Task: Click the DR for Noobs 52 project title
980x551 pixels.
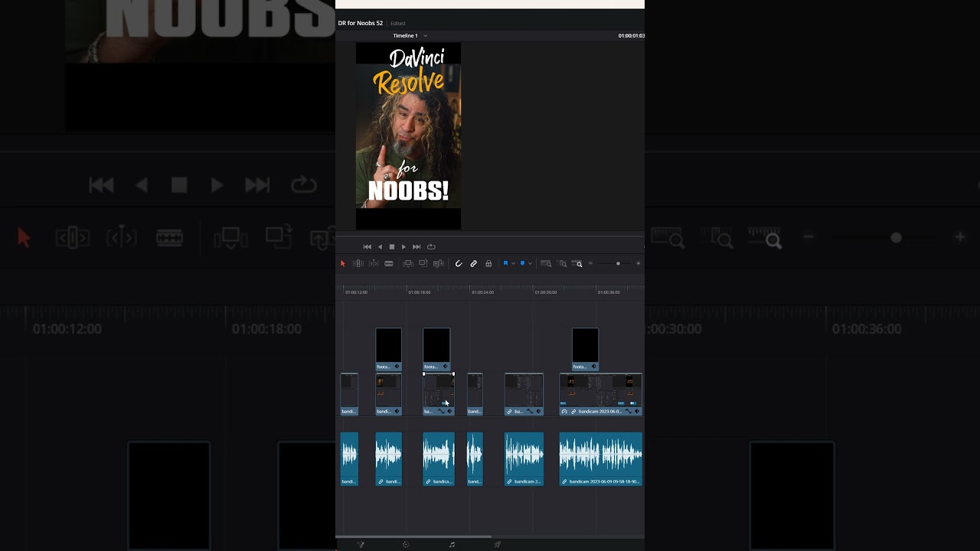Action: (361, 23)
